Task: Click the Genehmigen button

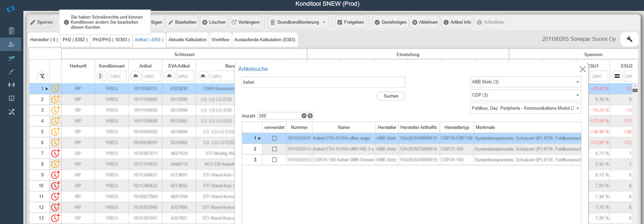Action: click(x=391, y=22)
